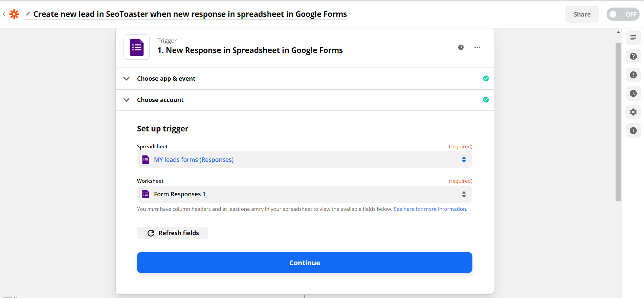Open the three-dot trigger options menu
644x298 pixels.
(x=477, y=47)
